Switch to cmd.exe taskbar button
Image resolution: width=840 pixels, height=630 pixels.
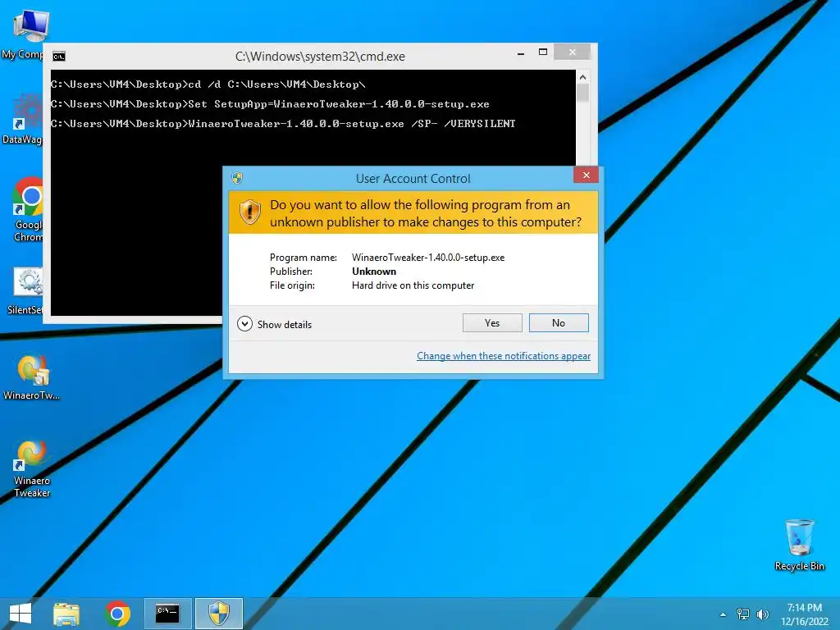coord(167,614)
